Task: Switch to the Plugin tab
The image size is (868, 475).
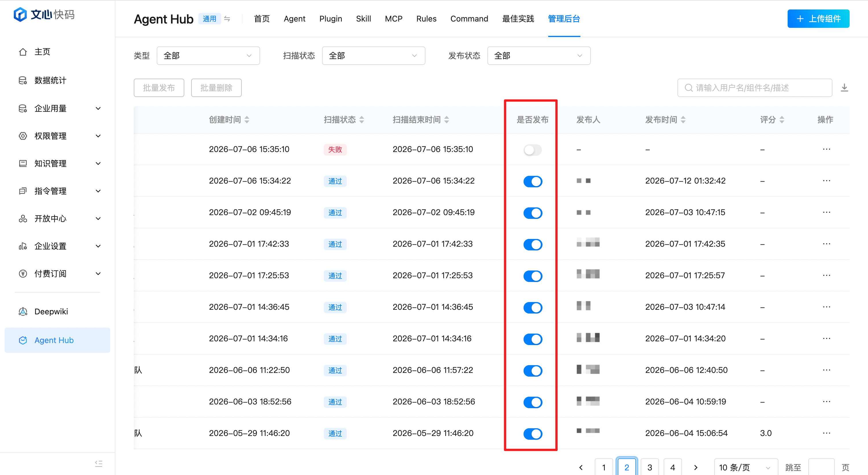Action: (331, 19)
